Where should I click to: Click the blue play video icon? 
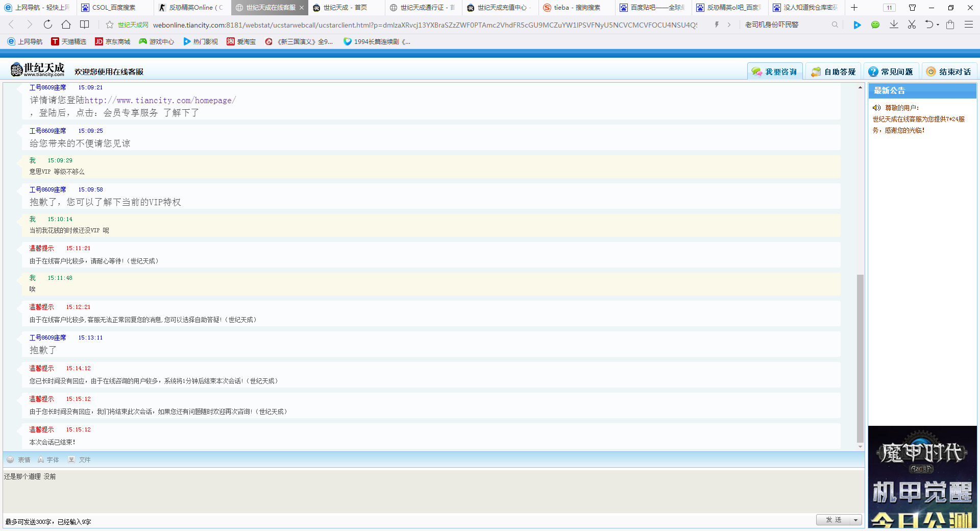pyautogui.click(x=857, y=25)
